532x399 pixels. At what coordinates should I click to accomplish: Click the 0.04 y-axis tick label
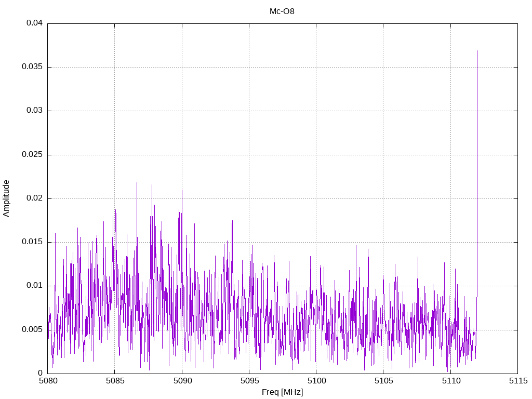[34, 23]
